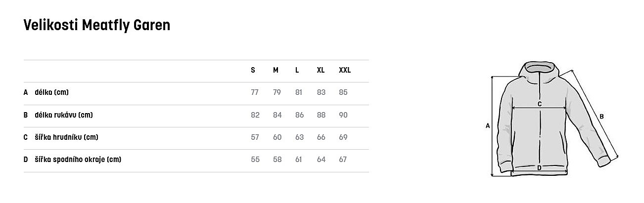The height and width of the screenshot is (203, 644).
Task: Select the L size column header
Action: pyautogui.click(x=297, y=70)
